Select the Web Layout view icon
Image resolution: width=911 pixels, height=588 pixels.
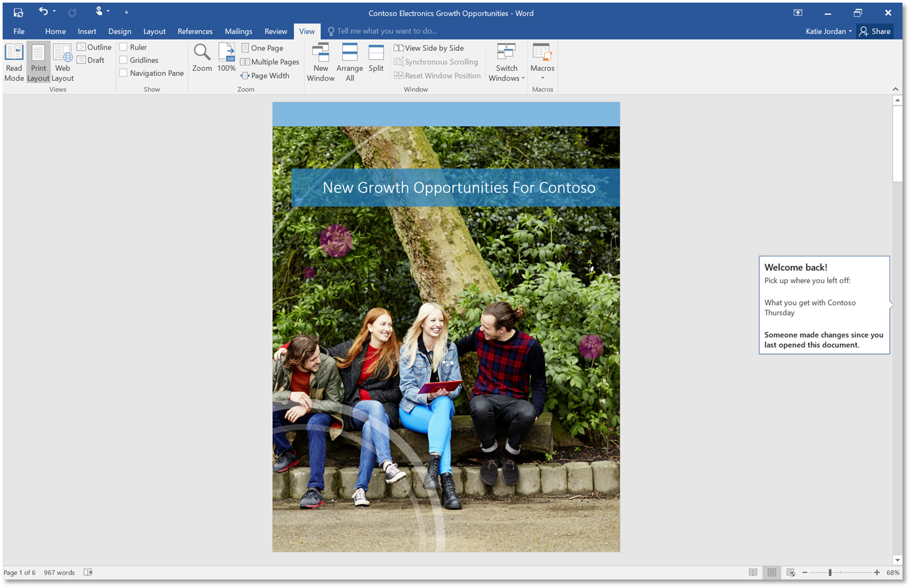[x=62, y=62]
